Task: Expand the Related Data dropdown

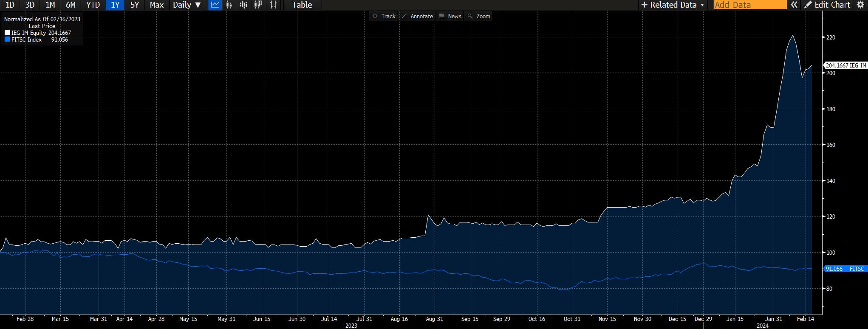Action: point(673,5)
